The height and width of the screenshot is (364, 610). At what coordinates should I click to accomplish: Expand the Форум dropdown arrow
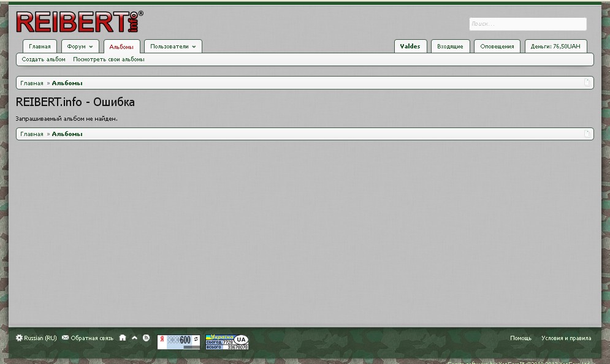[91, 47]
